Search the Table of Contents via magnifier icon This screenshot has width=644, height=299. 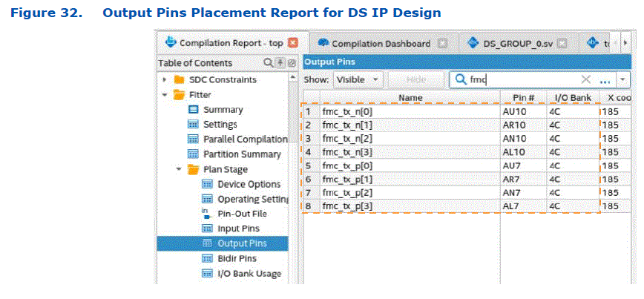coord(268,63)
